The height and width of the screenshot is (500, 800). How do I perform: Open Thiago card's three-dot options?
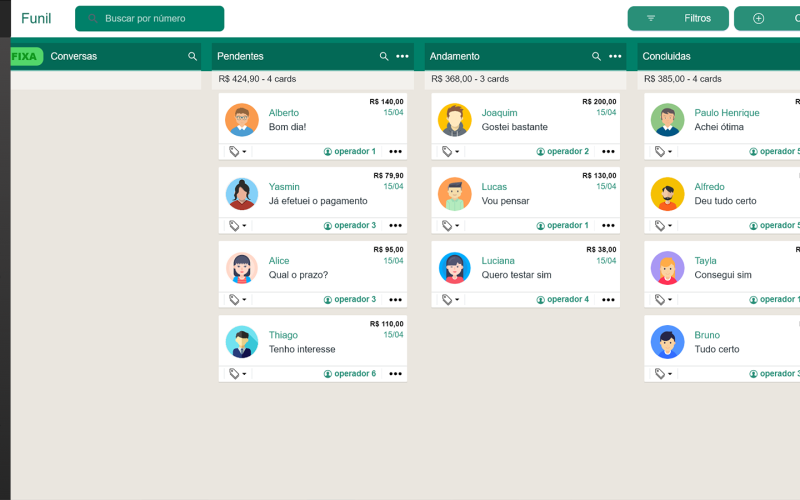(395, 373)
